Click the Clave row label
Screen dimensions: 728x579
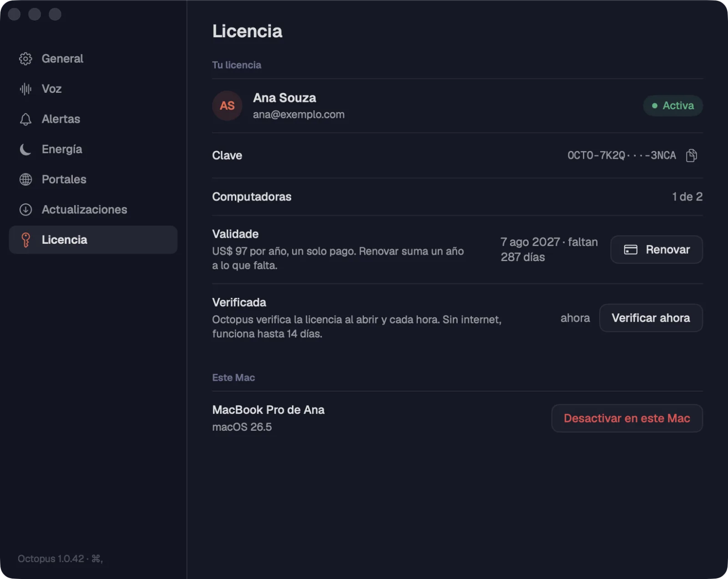(x=227, y=156)
